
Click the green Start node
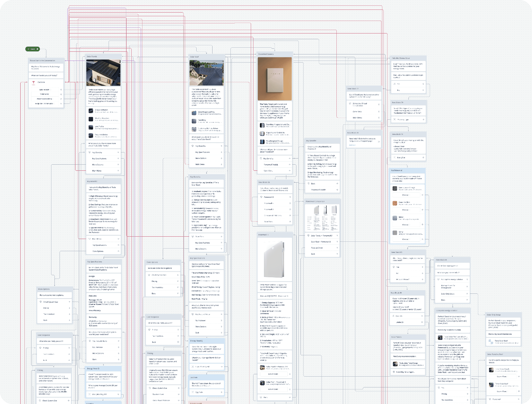click(32, 49)
